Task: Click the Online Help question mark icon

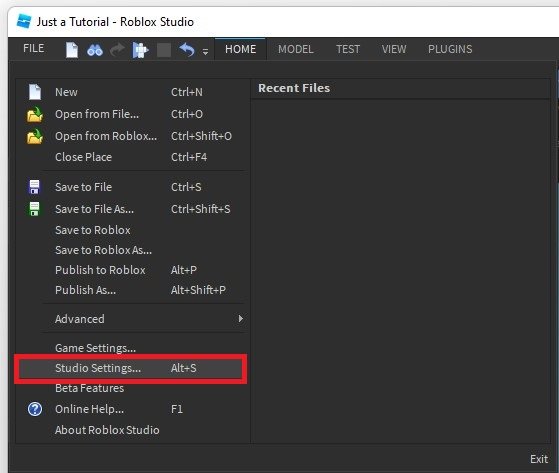Action: 35,409
